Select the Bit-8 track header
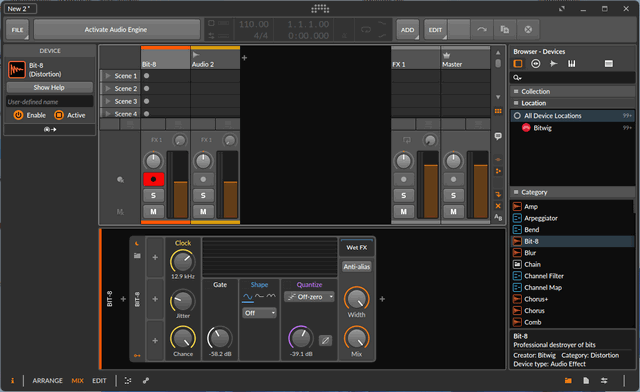This screenshot has height=392, width=640. pyautogui.click(x=165, y=59)
